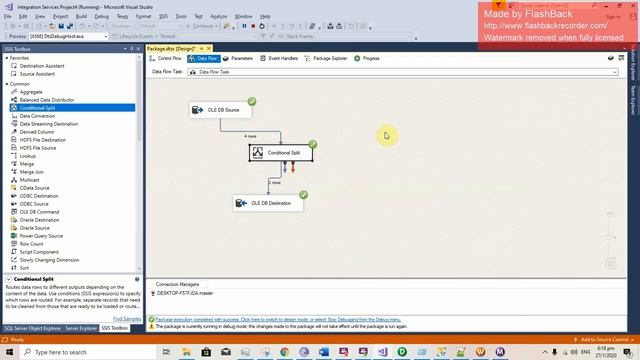
Task: Switch to SQL Server Object Explorer tab
Action: tap(33, 329)
